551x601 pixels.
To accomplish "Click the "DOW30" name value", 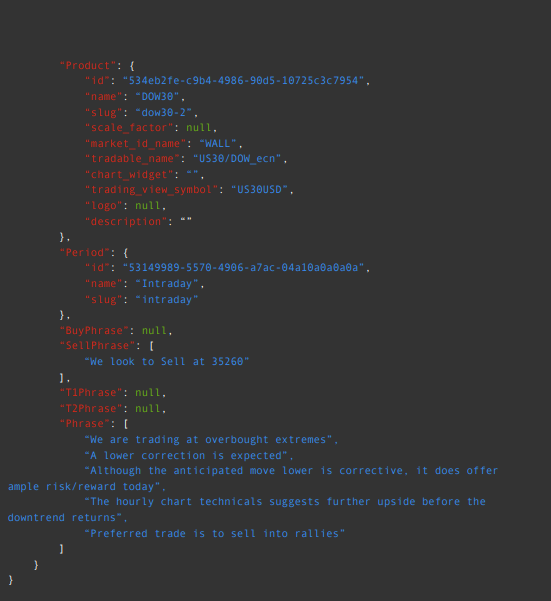I will coord(157,97).
